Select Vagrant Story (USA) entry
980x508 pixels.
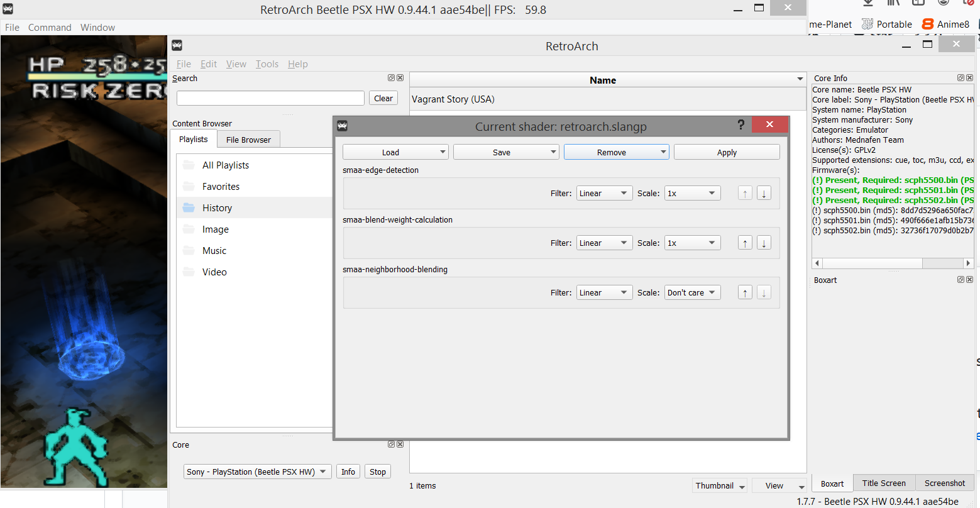coord(608,99)
